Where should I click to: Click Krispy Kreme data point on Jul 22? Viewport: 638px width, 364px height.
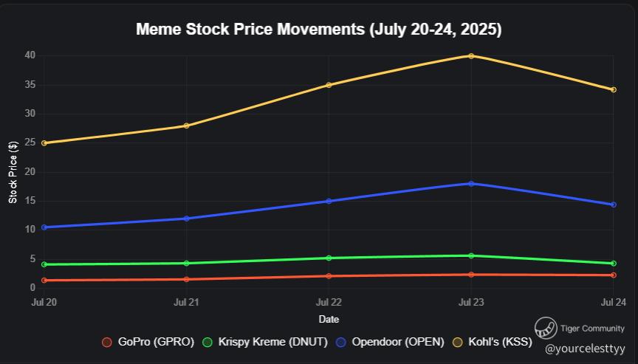coord(329,258)
